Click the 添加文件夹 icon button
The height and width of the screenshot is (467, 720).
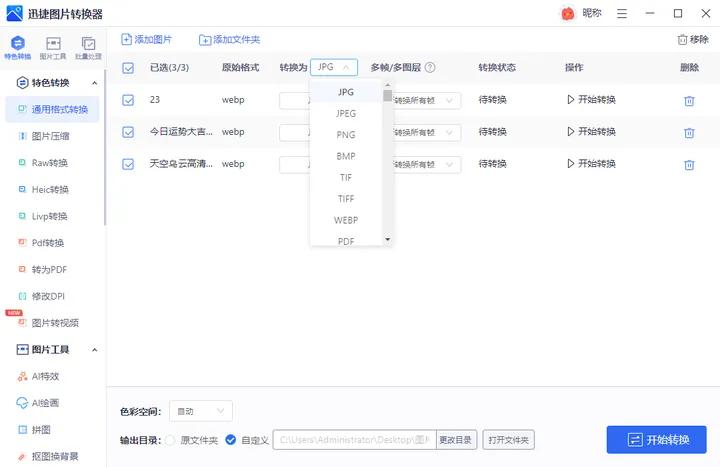click(x=205, y=40)
